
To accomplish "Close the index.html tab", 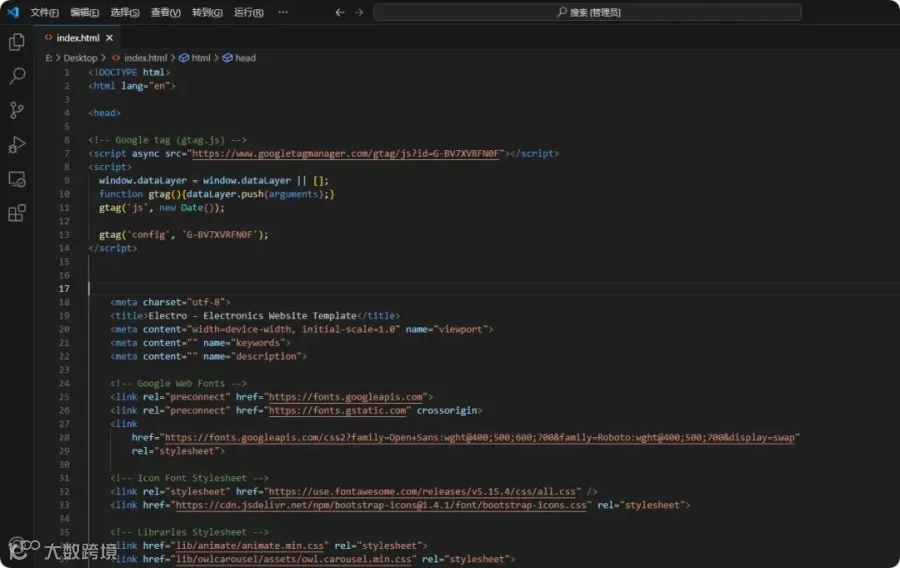I will (x=109, y=38).
